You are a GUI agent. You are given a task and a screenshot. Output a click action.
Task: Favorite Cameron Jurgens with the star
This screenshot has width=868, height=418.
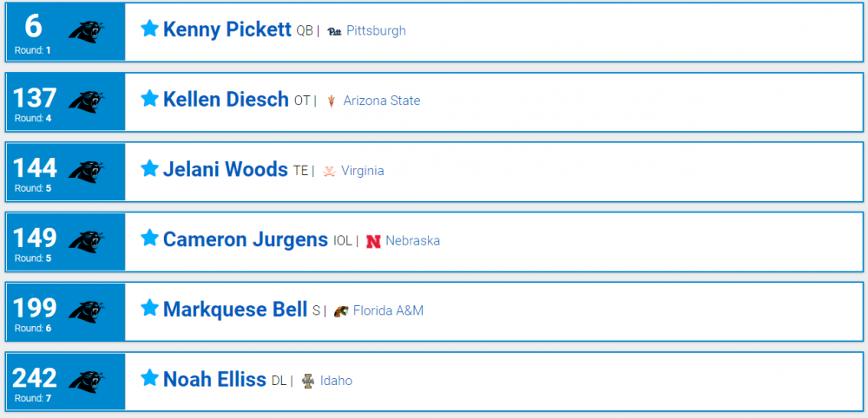tap(150, 238)
